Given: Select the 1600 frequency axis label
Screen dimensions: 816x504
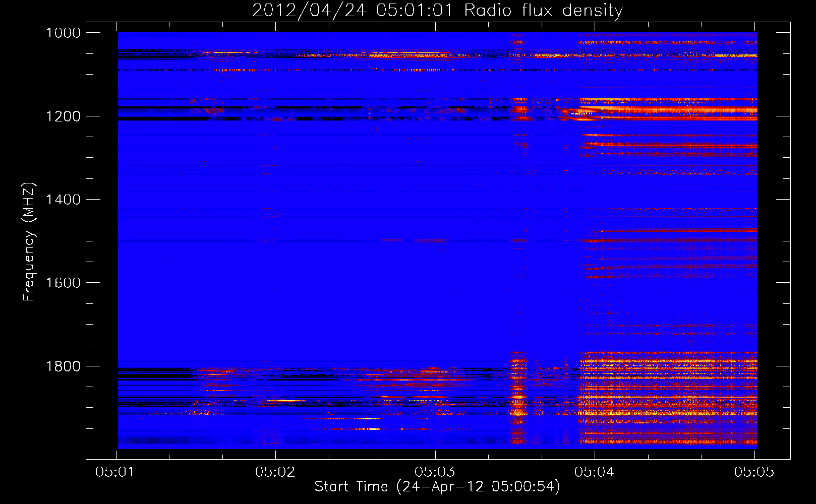Looking at the screenshot, I should (x=63, y=283).
